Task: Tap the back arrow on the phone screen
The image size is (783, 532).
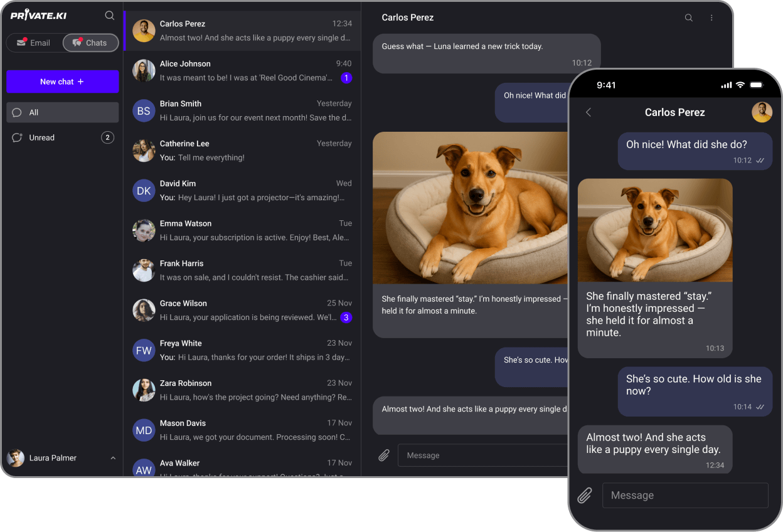Action: click(588, 112)
